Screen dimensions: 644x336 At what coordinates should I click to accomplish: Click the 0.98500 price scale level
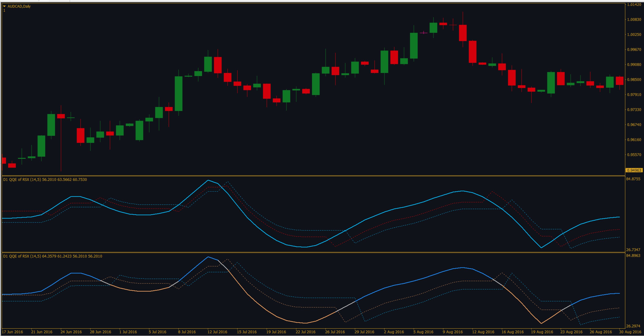634,80
